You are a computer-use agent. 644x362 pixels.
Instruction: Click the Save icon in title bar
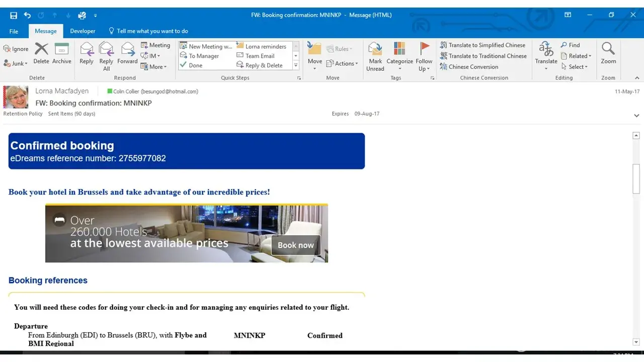pos(14,16)
